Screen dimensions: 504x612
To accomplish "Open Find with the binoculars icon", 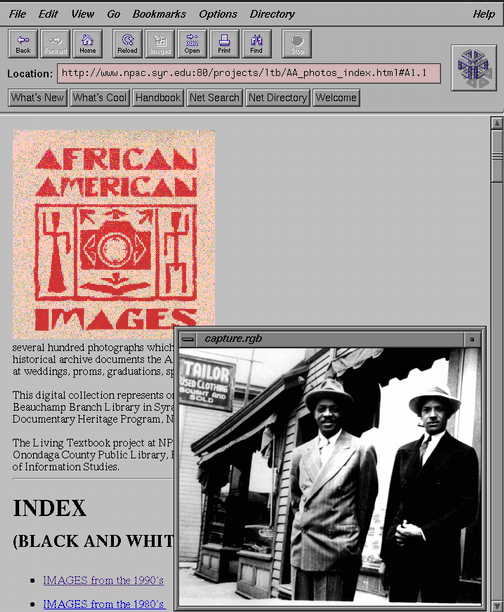I will (256, 44).
